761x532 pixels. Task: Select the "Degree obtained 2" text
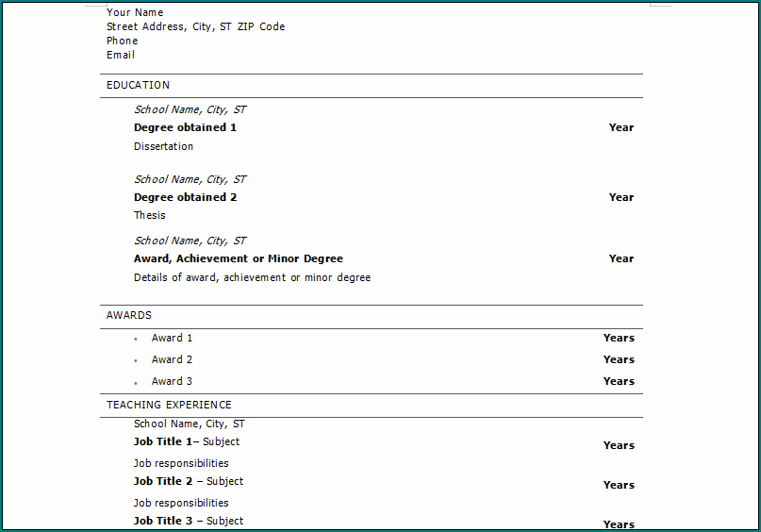(x=186, y=197)
